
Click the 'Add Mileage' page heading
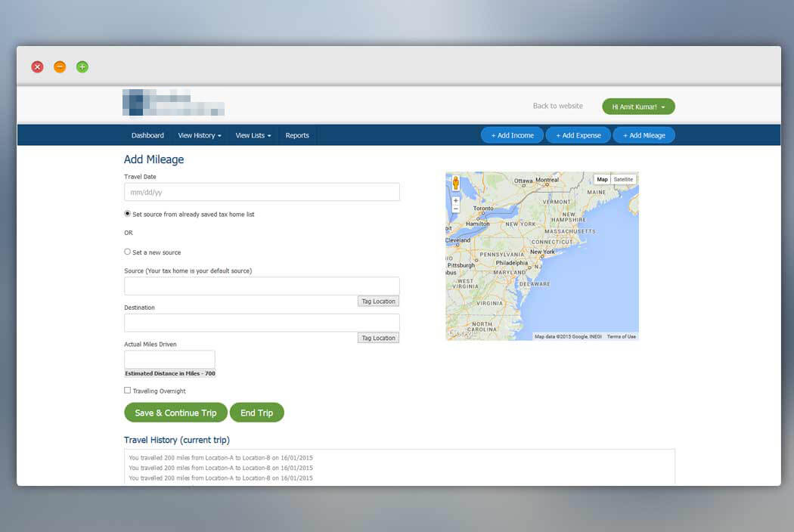click(x=154, y=159)
